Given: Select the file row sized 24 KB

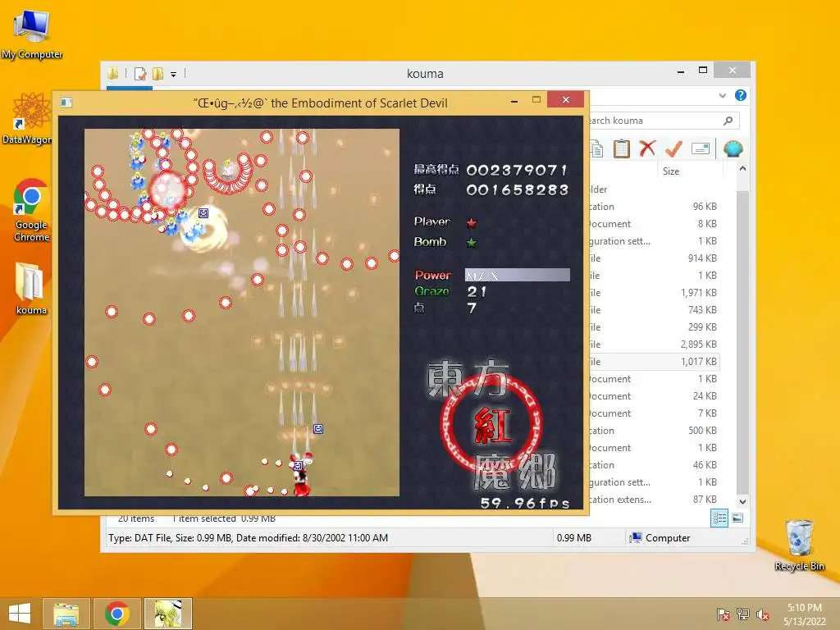Looking at the screenshot, I should pos(654,396).
